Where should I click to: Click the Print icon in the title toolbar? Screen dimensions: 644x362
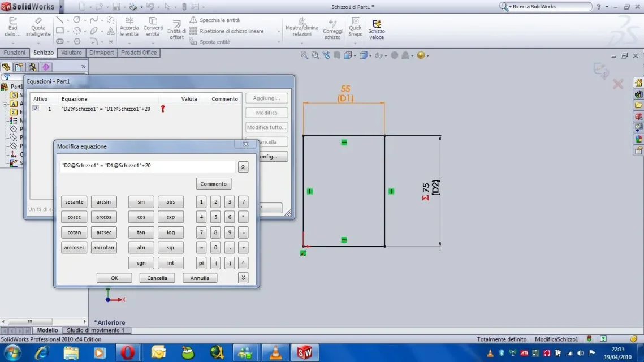click(x=133, y=7)
